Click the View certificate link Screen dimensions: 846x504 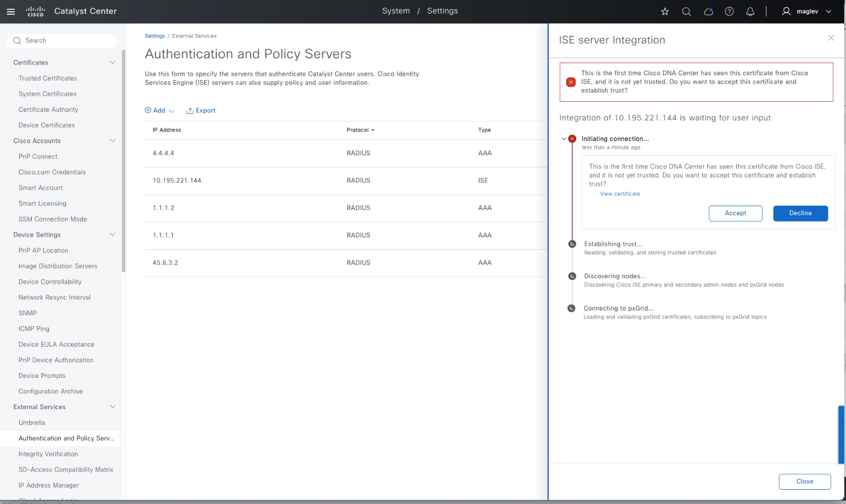tap(620, 194)
